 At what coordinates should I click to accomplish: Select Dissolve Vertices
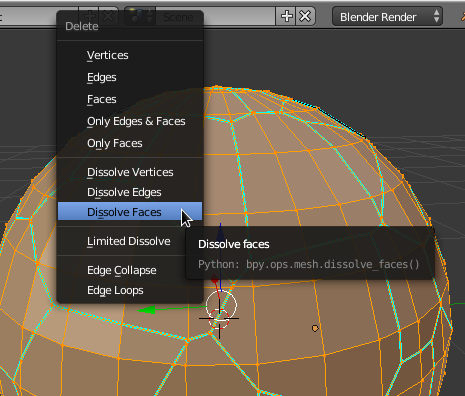130,172
